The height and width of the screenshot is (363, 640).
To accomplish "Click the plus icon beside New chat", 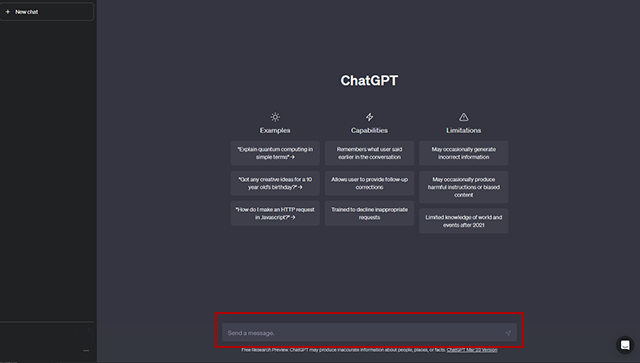I will [7, 12].
